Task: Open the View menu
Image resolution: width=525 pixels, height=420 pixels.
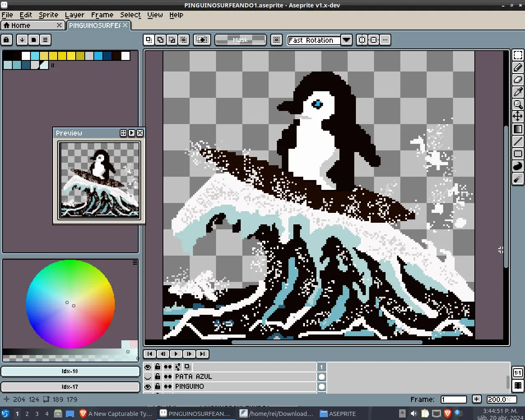Action: (x=155, y=15)
